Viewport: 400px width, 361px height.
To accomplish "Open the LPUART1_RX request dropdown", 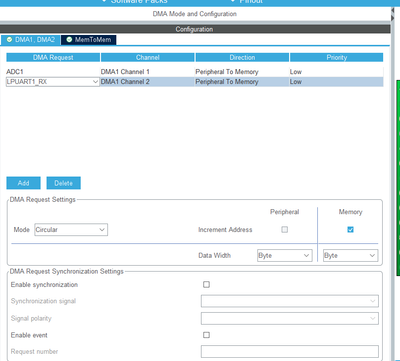I will click(53, 82).
